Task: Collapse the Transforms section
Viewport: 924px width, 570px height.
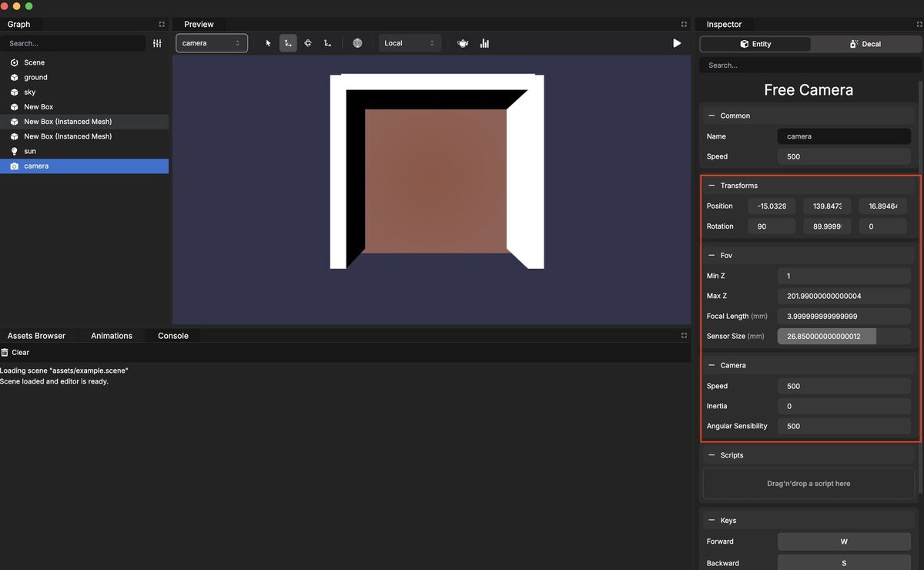Action: pyautogui.click(x=711, y=186)
